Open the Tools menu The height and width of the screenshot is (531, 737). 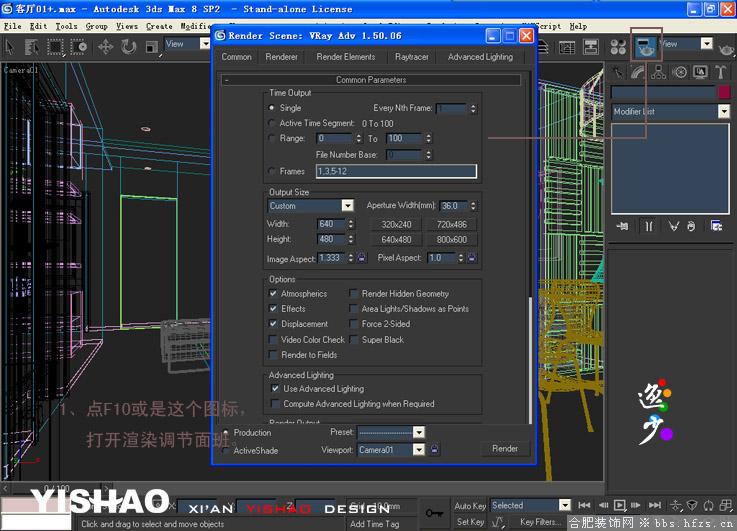66,26
